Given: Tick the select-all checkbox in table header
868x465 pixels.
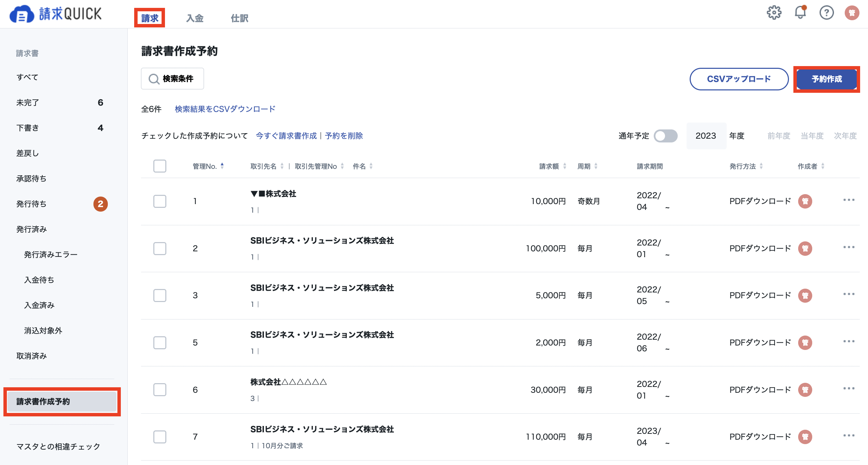Looking at the screenshot, I should click(160, 166).
